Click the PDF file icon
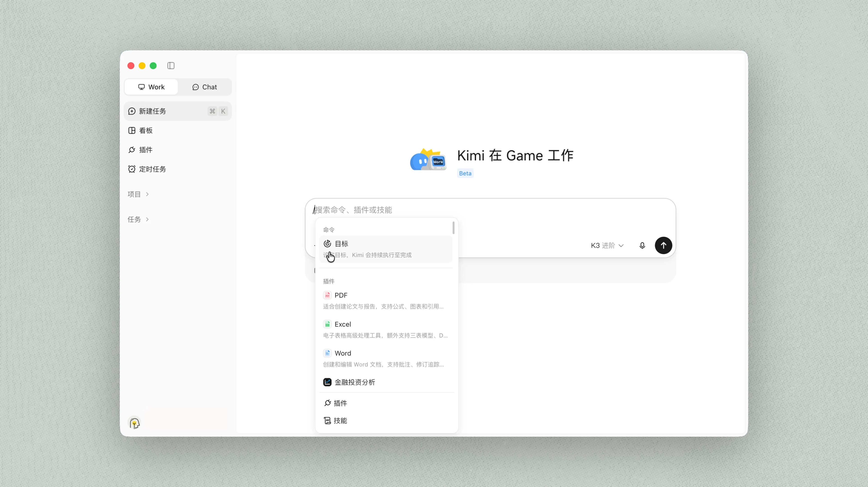Viewport: 868px width, 487px height. pos(327,295)
